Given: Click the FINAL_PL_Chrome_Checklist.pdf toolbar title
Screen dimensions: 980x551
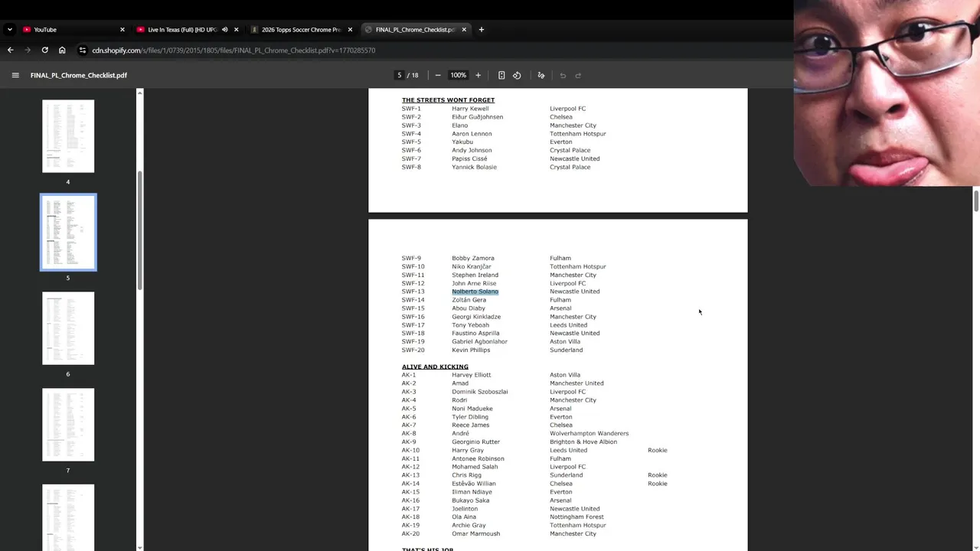Looking at the screenshot, I should [79, 75].
